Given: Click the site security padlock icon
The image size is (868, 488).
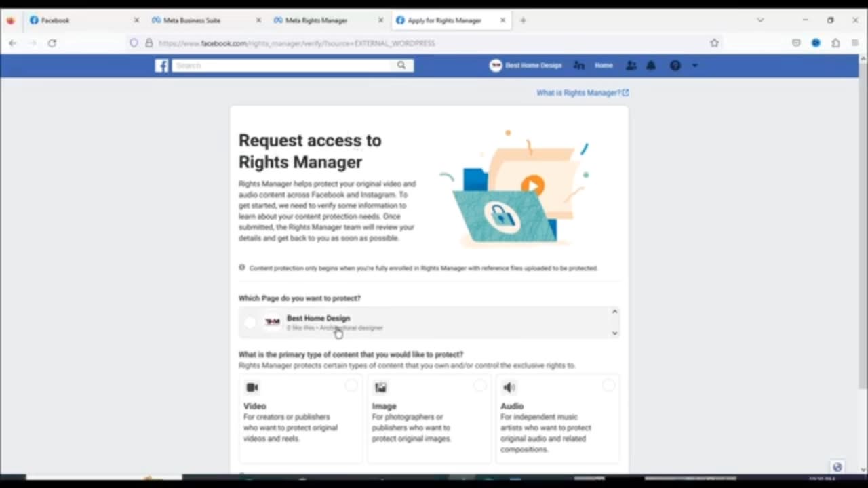Looking at the screenshot, I should pyautogui.click(x=149, y=43).
